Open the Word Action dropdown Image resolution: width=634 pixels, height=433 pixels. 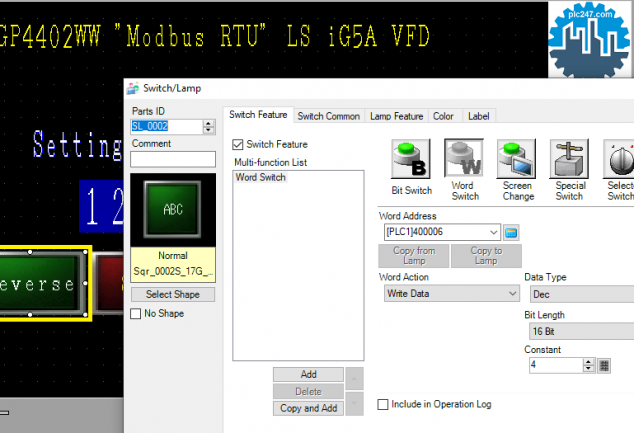pos(513,293)
